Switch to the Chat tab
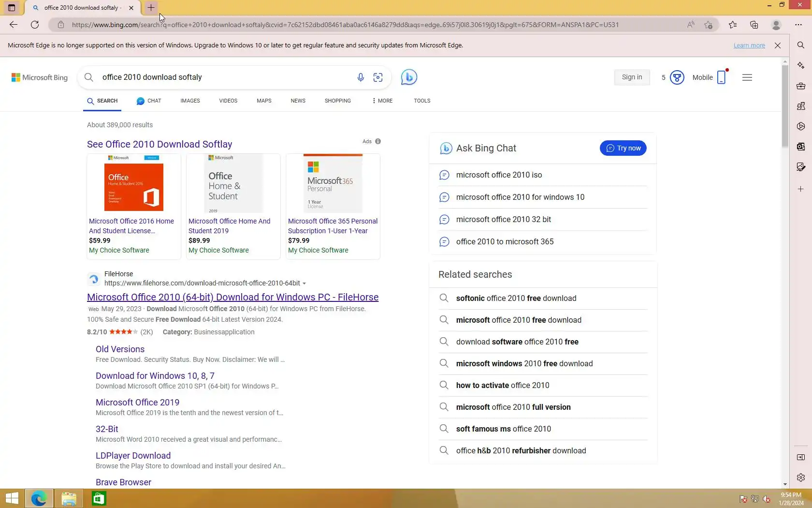The image size is (812, 508). pos(149,101)
